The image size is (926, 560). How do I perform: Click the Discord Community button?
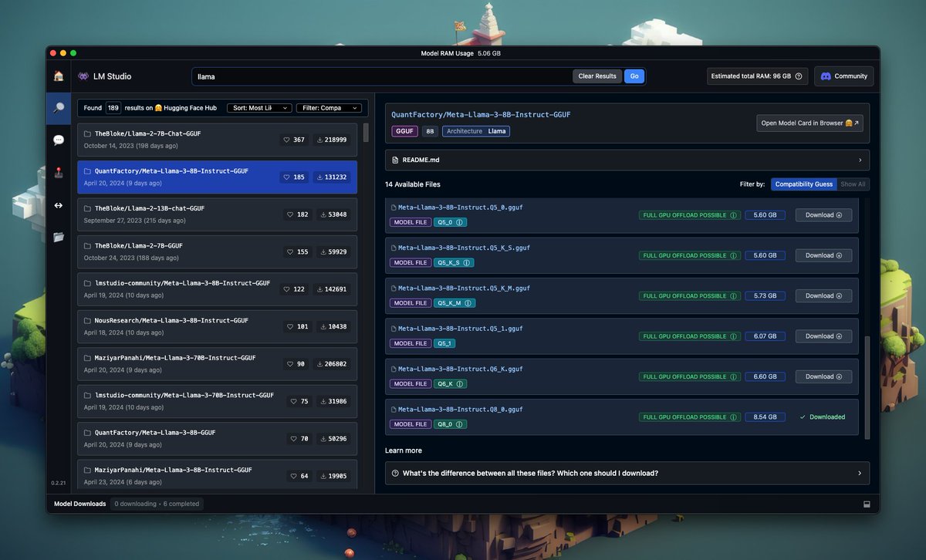(x=843, y=76)
